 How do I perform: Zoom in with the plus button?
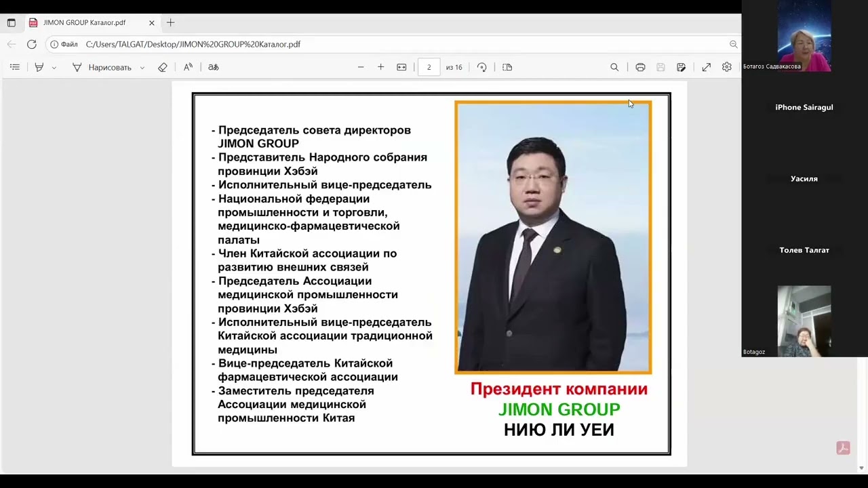381,67
